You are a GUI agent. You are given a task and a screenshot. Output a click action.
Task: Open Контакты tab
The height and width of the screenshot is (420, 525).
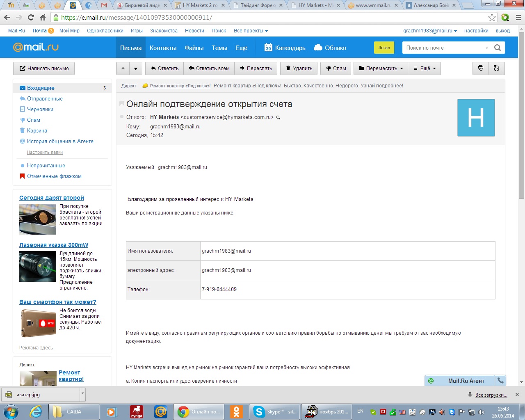click(163, 48)
